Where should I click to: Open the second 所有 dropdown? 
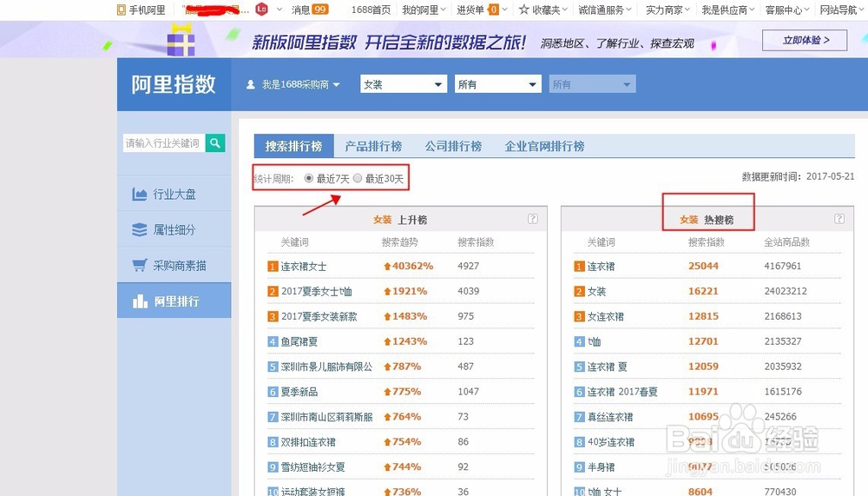(497, 84)
